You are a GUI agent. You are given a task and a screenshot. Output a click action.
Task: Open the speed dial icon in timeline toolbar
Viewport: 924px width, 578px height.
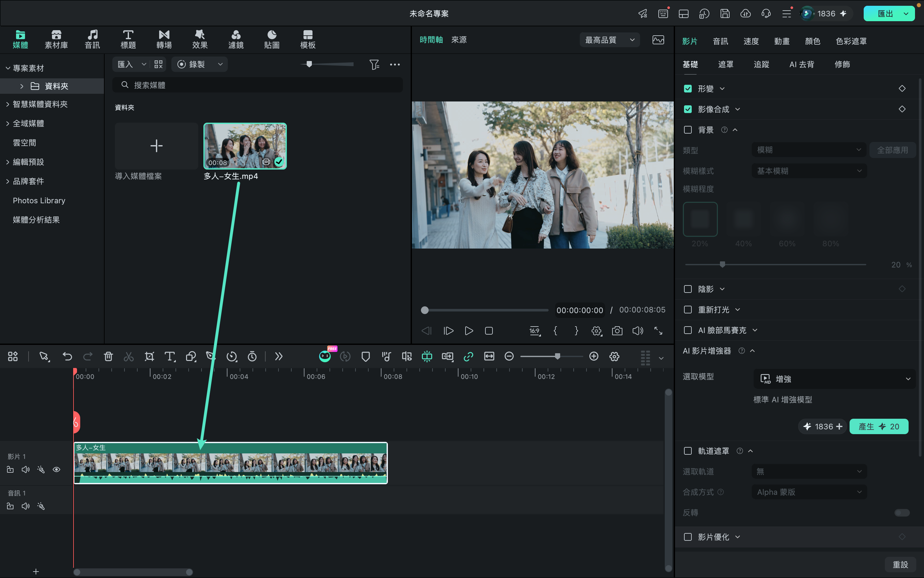coord(232,356)
